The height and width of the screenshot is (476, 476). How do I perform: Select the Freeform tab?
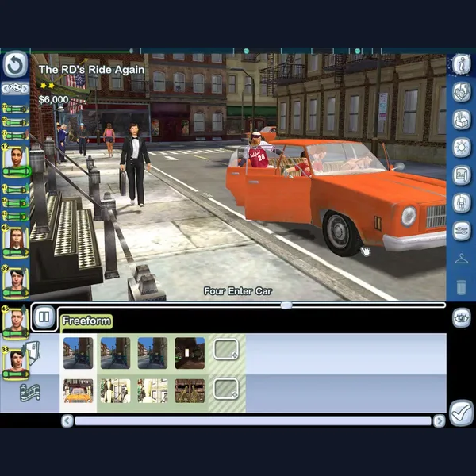coord(86,321)
